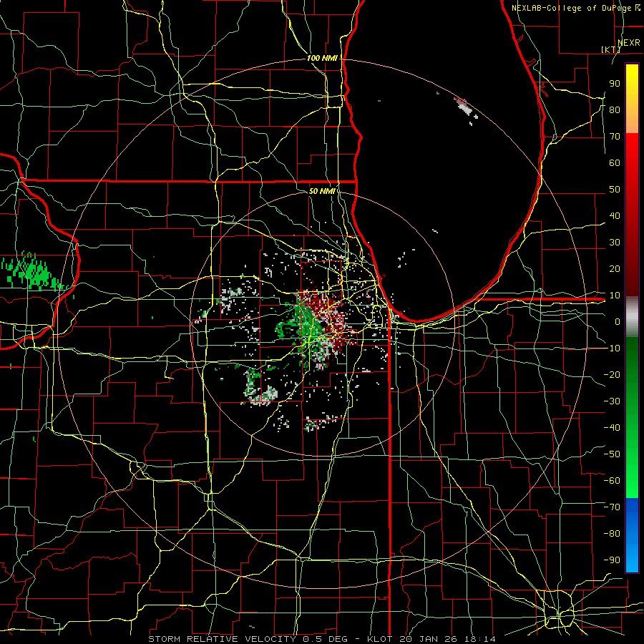
Task: Click the -30 value on velocity scale
Action: click(x=612, y=401)
